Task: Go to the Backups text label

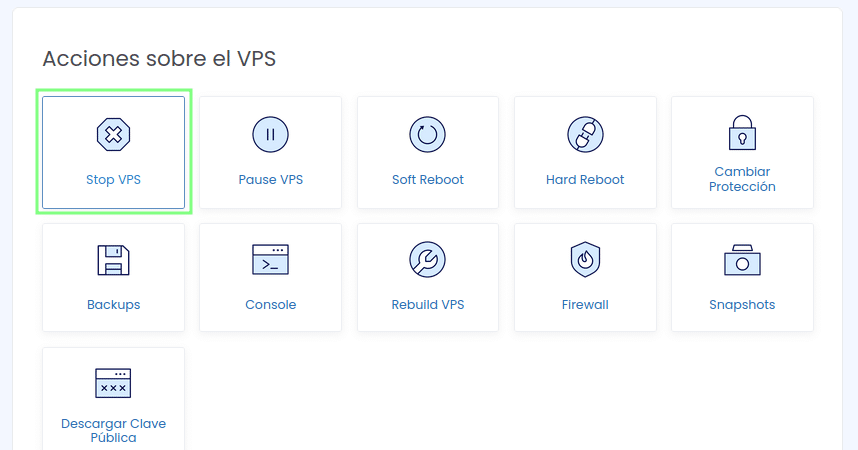Action: tap(113, 304)
